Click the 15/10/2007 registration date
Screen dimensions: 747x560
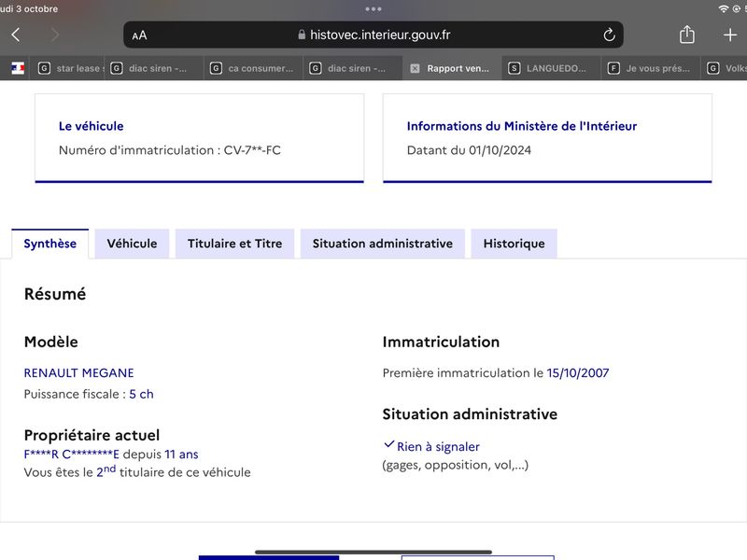[578, 372]
